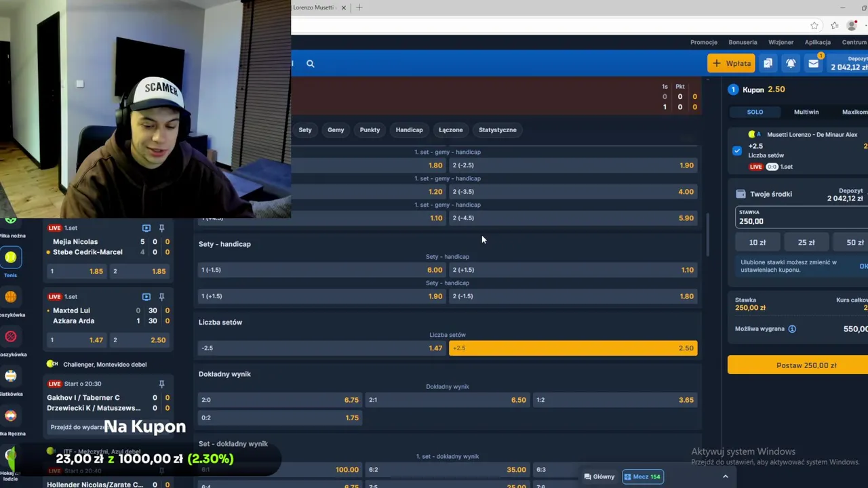Click the markets list vertical scrollbar

coord(707,235)
